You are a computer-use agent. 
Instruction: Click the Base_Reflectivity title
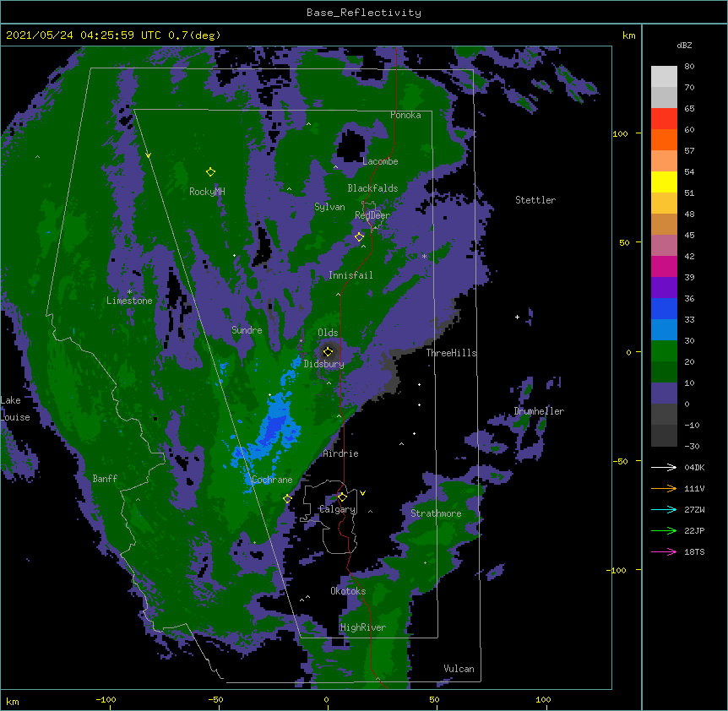[364, 13]
